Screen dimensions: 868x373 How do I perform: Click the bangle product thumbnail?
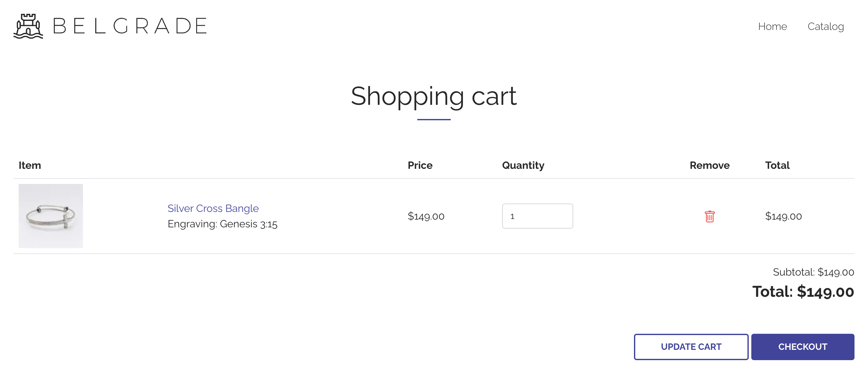(50, 216)
